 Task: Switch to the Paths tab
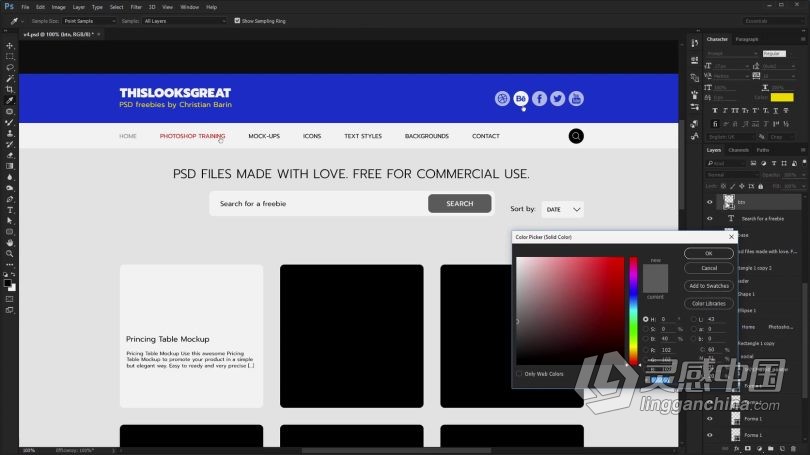pos(762,150)
